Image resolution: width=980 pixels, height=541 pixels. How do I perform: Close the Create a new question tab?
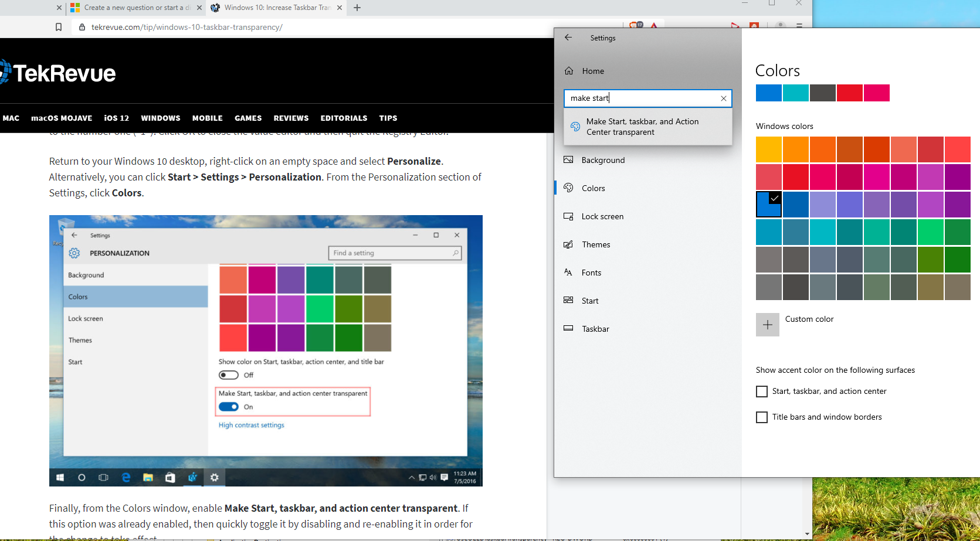(x=199, y=8)
